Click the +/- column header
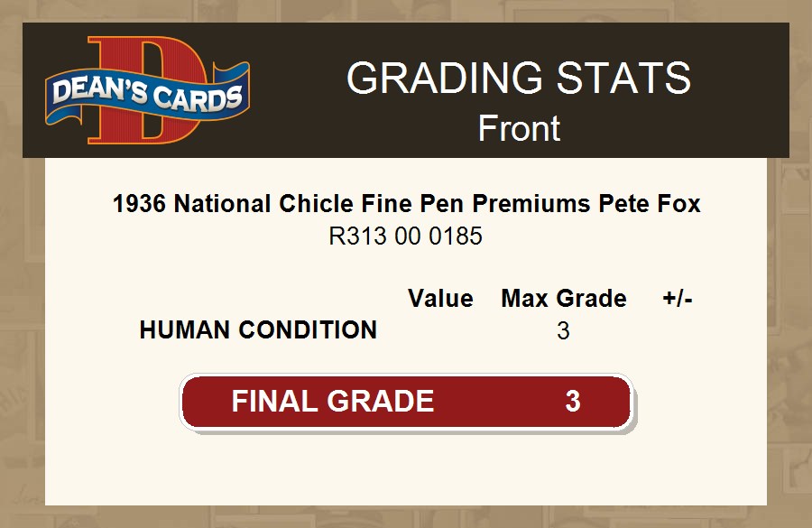812x528 pixels. [x=678, y=299]
